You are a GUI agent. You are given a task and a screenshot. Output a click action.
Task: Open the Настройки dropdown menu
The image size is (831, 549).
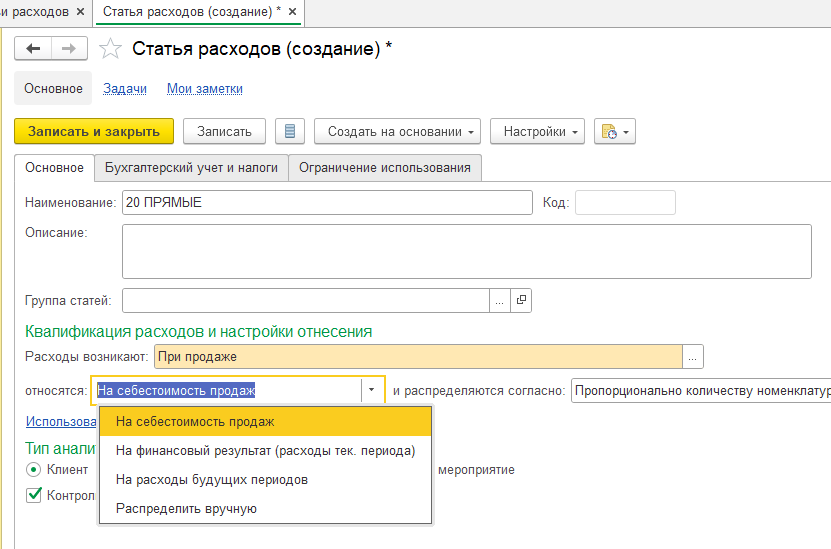click(x=537, y=132)
